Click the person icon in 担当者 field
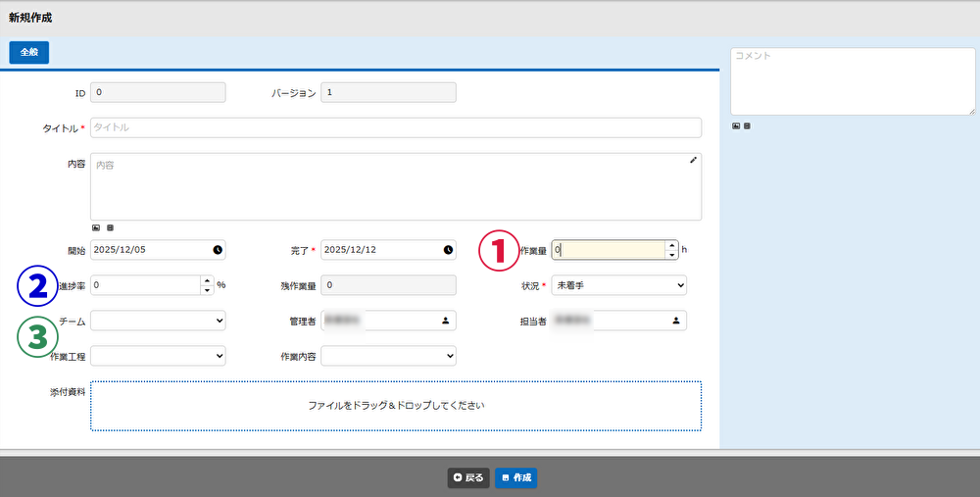This screenshot has width=980, height=497. pos(675,320)
